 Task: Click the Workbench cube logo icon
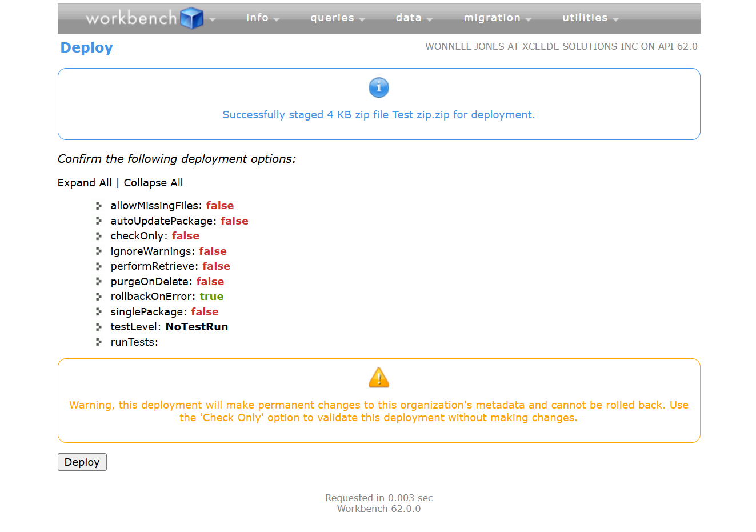(191, 18)
